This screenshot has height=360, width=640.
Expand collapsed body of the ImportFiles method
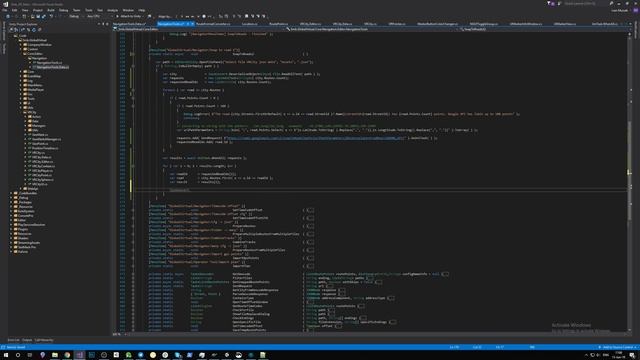click(311, 266)
